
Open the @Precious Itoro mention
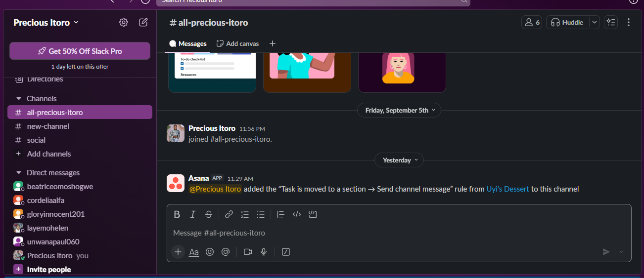(x=215, y=189)
